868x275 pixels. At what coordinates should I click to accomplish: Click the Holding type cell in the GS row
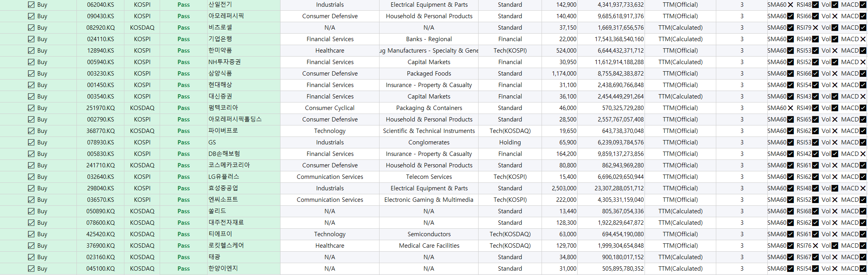point(510,142)
